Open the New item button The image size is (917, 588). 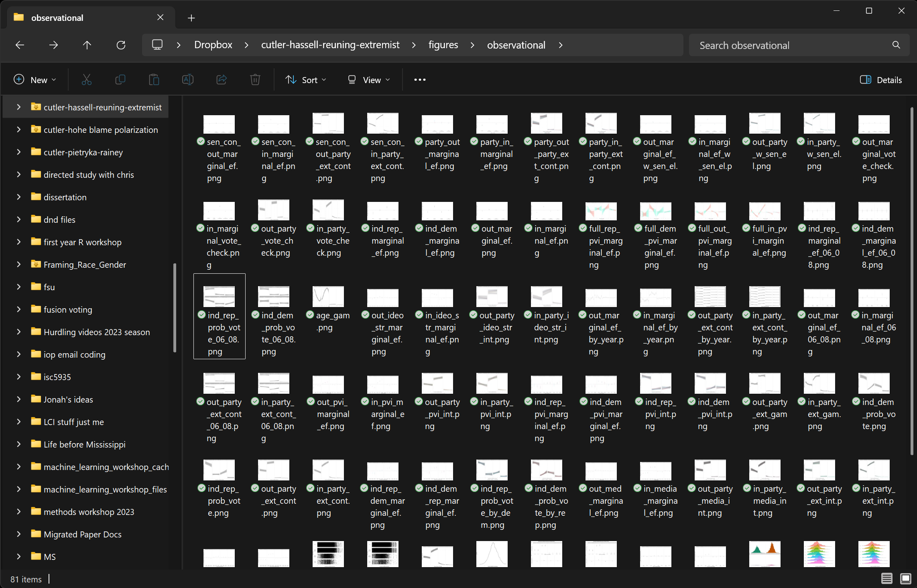coord(35,80)
